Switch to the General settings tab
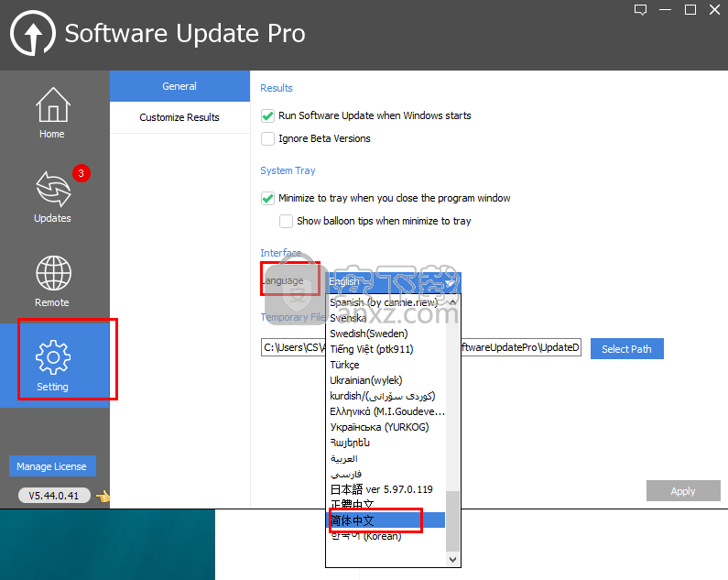Screen dimensions: 728x580 (x=179, y=86)
